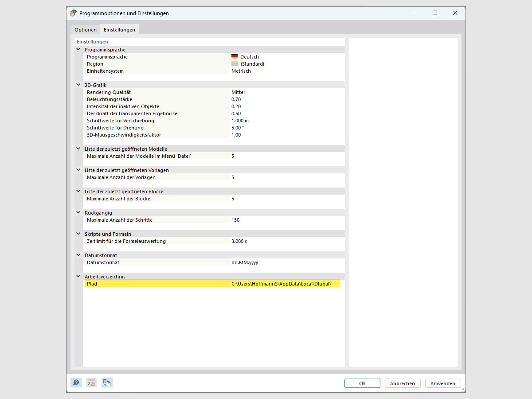The height and width of the screenshot is (399, 532).
Task: Collapse the 3D-Grafik section
Action: [x=78, y=84]
